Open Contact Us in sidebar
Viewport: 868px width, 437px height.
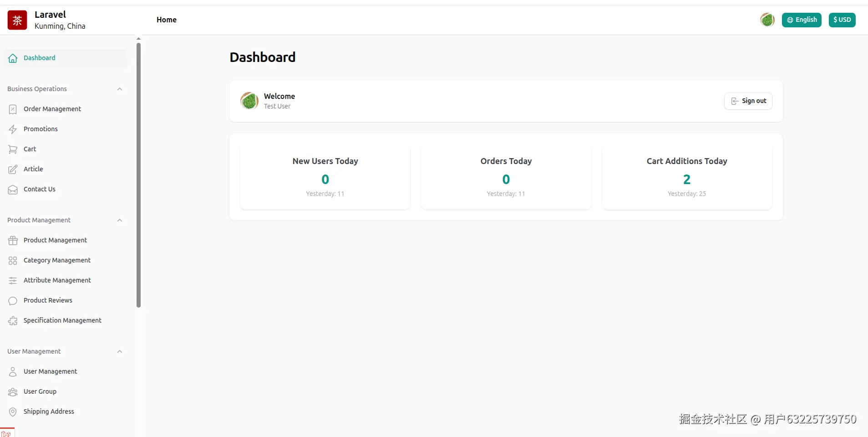click(x=66, y=189)
